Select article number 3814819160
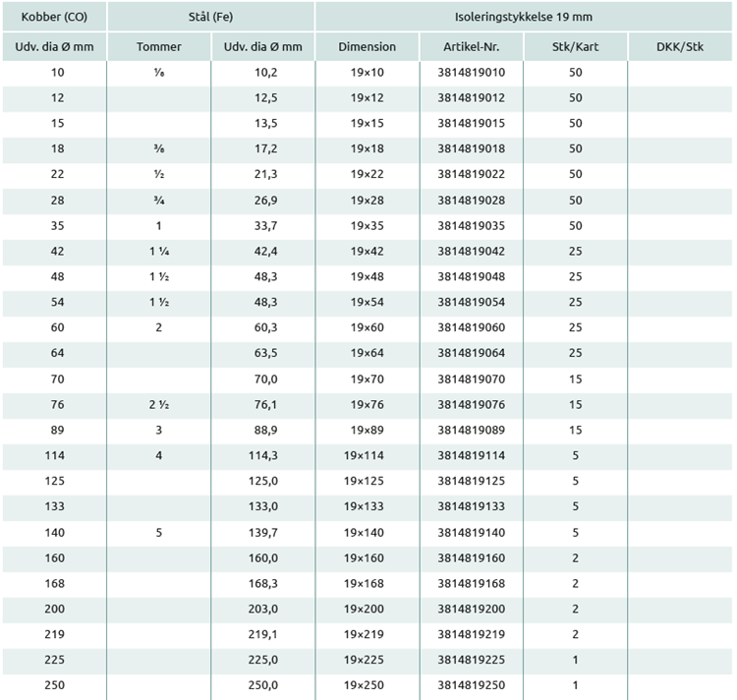Image resolution: width=737 pixels, height=700 pixels. click(x=472, y=557)
